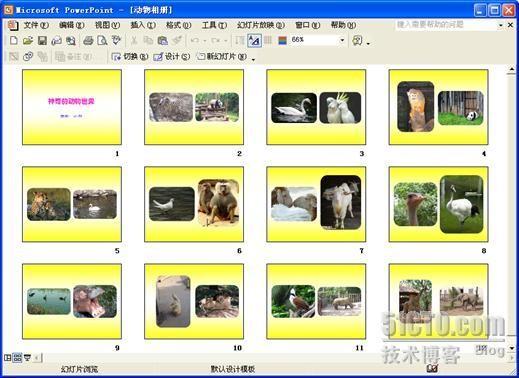The width and height of the screenshot is (519, 378).
Task: Click the Paste clipboard icon
Action: pos(162,40)
